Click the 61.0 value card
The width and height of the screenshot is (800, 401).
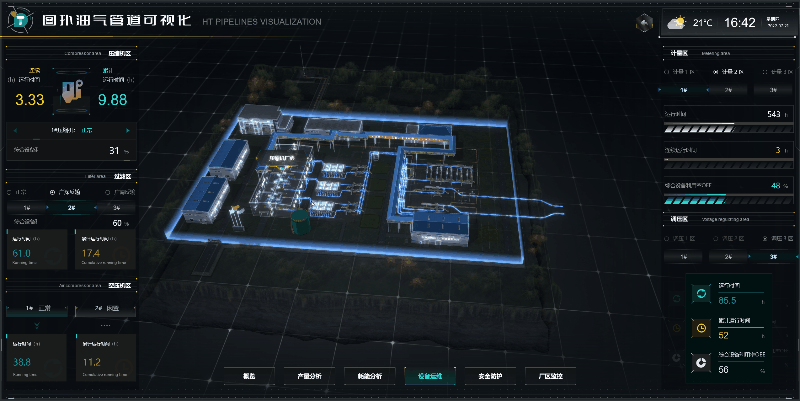(37, 249)
